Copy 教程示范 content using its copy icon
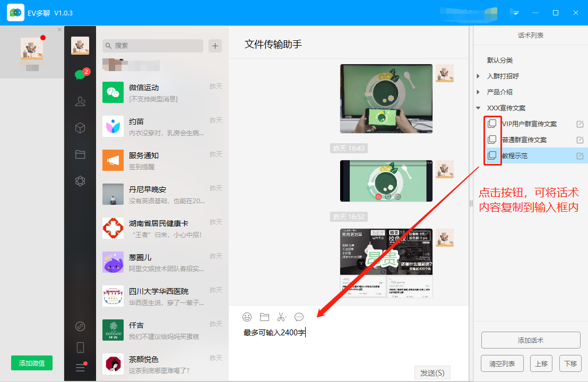The height and width of the screenshot is (382, 588). click(492, 155)
